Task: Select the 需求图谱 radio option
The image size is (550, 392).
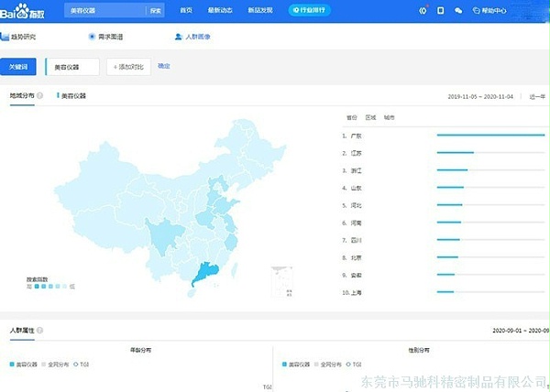Action: tap(92, 37)
